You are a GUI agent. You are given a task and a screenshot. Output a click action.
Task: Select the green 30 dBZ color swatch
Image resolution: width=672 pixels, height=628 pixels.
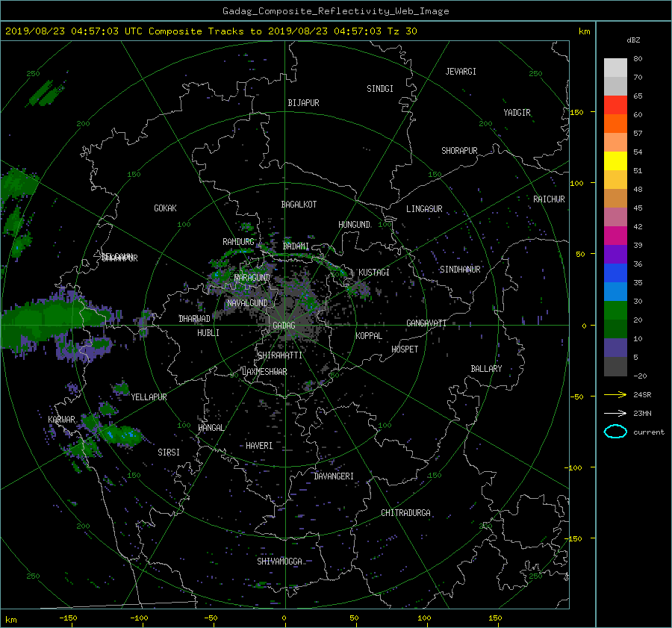(615, 311)
